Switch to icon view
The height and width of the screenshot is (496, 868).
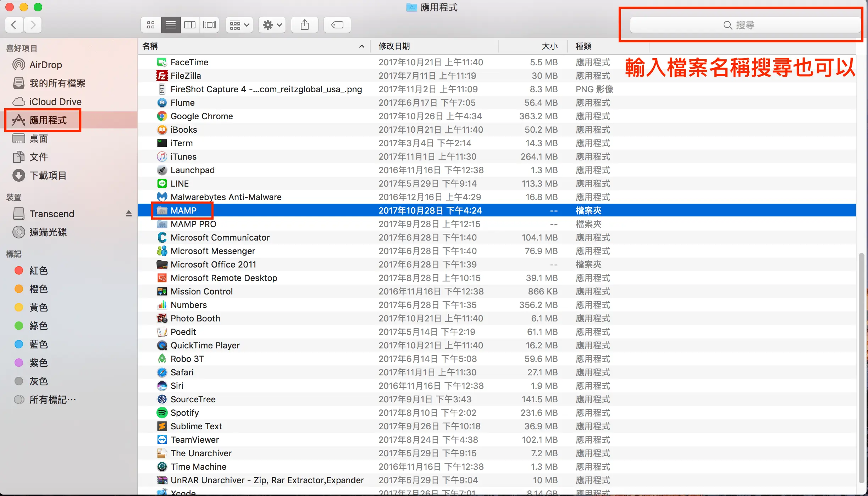click(x=151, y=25)
